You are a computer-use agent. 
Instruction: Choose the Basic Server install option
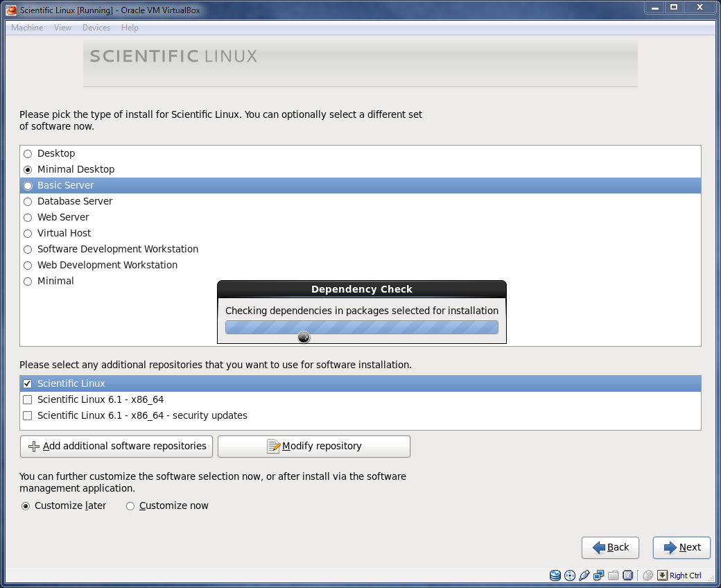[x=28, y=186]
